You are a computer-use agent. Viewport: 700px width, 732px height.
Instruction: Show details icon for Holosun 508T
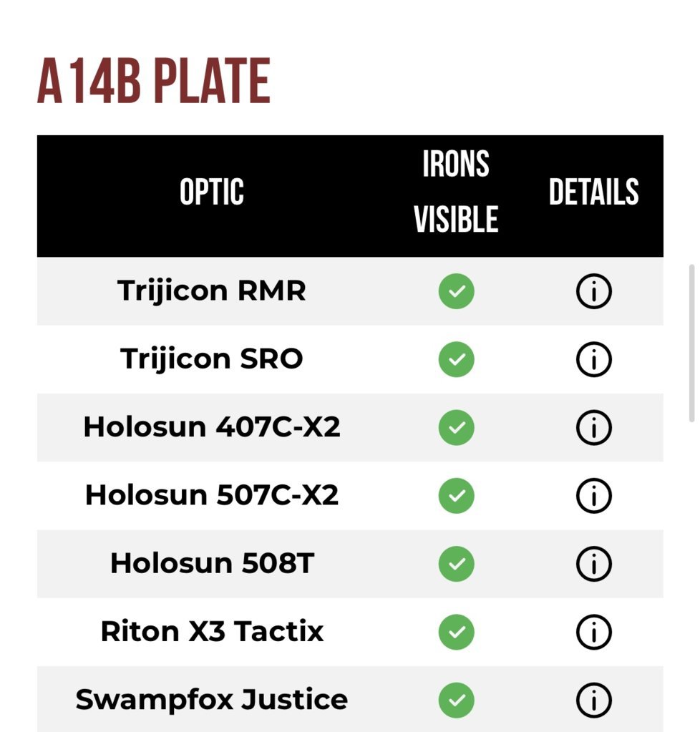click(593, 564)
